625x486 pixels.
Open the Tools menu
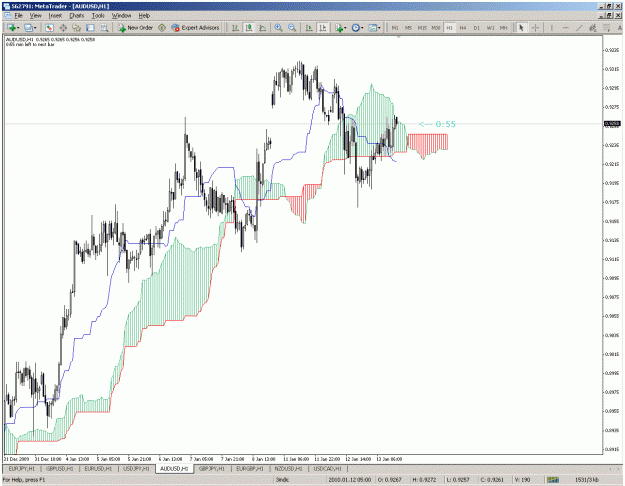98,16
